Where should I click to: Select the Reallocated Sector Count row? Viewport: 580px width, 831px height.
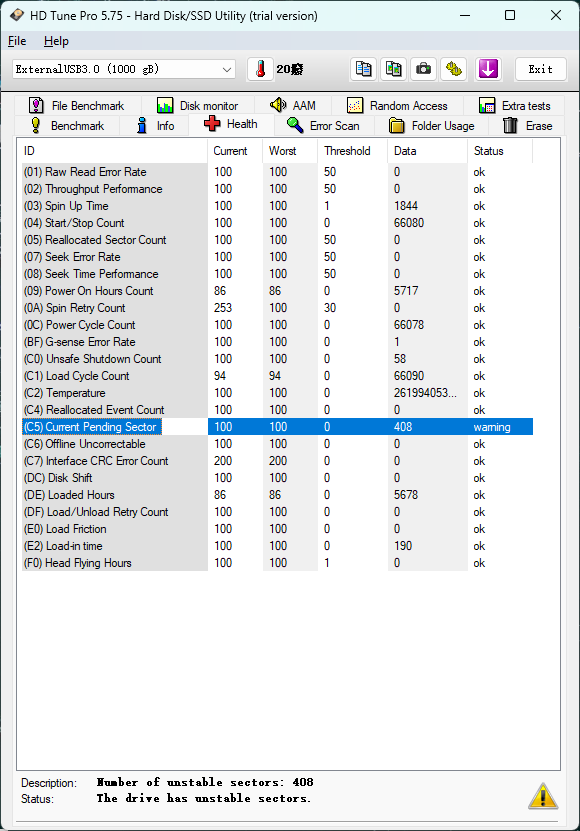277,240
